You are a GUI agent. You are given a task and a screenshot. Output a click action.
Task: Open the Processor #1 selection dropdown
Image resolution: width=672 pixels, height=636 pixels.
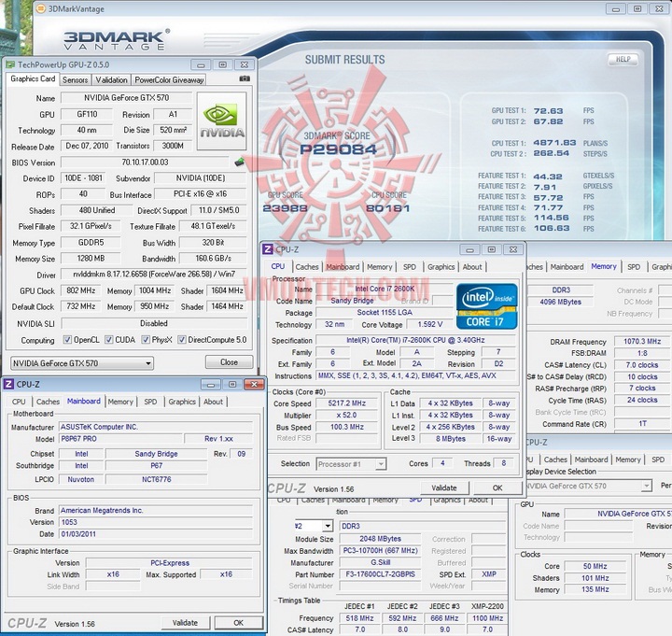[351, 463]
